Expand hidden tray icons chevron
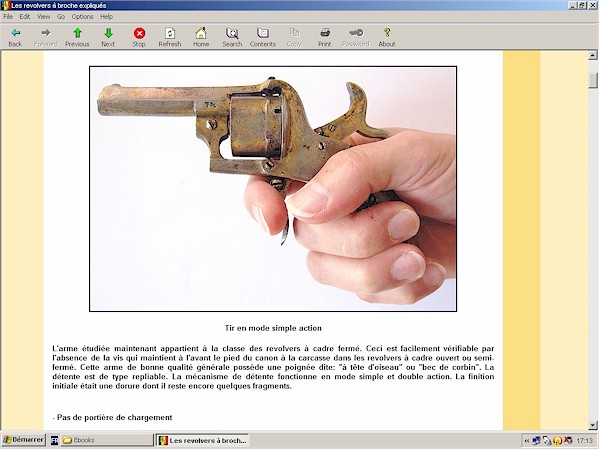 tap(527, 441)
